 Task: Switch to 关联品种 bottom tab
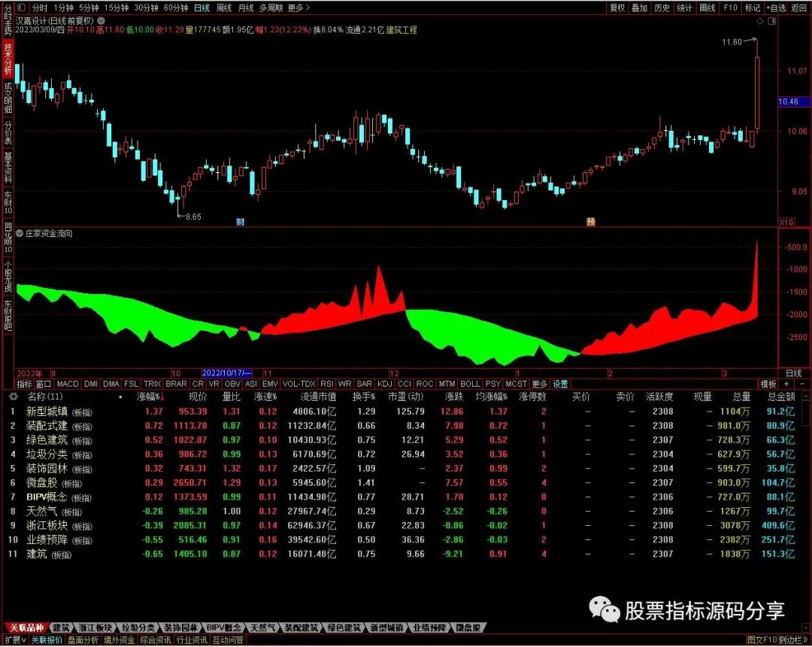coord(26,628)
